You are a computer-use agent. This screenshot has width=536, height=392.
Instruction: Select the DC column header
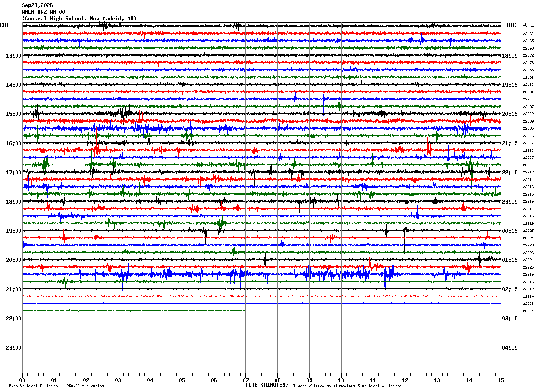[x=527, y=24]
